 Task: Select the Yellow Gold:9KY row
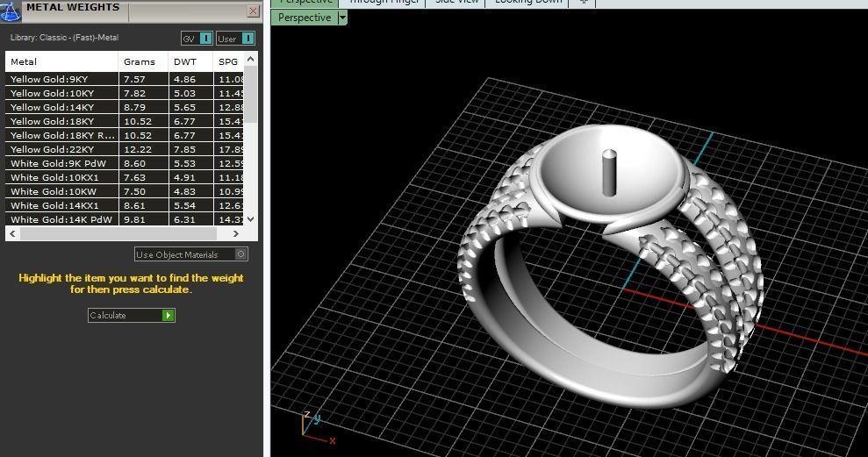pos(125,79)
